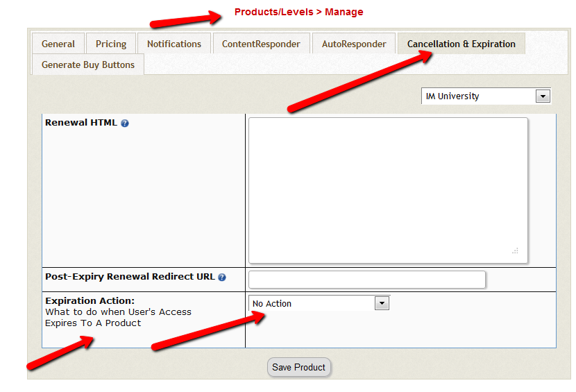This screenshot has height=392, width=576.
Task: Switch to the General tab
Action: pos(58,44)
